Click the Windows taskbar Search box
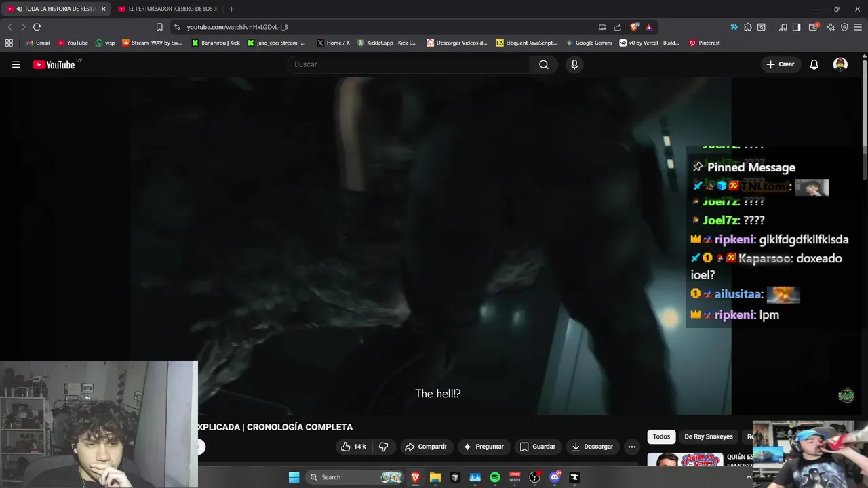 click(355, 477)
